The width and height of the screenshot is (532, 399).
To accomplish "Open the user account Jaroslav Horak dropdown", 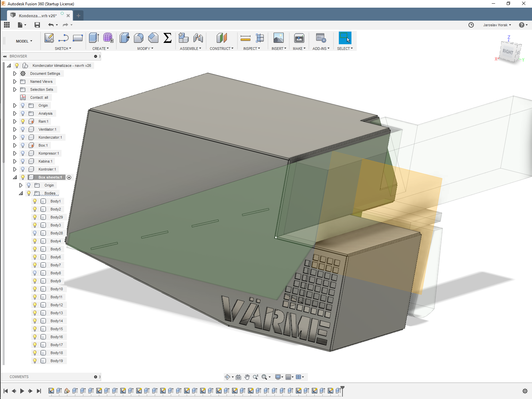I will (497, 25).
